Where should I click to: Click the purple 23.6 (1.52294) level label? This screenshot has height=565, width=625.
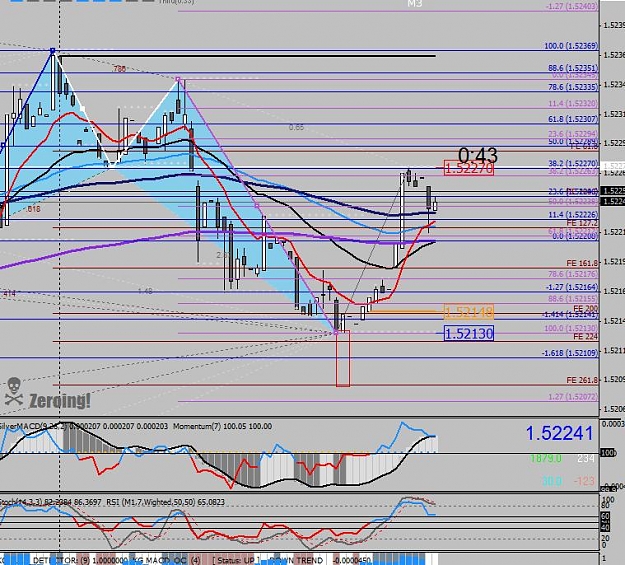(x=573, y=134)
